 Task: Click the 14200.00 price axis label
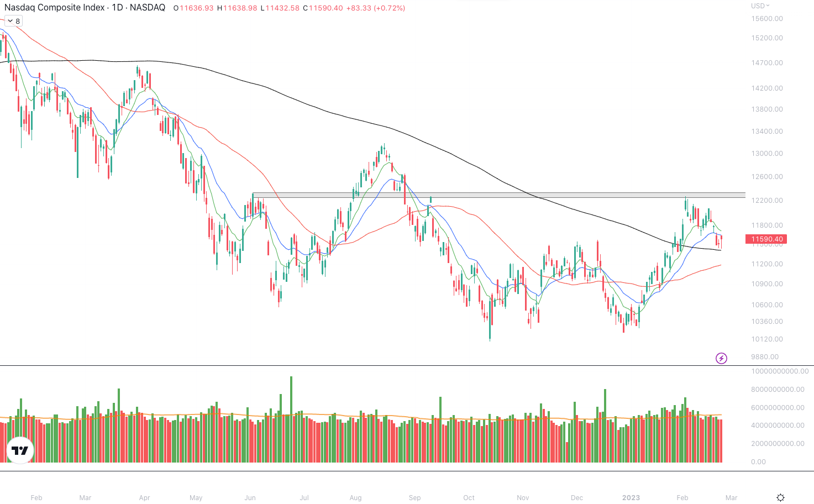point(767,88)
